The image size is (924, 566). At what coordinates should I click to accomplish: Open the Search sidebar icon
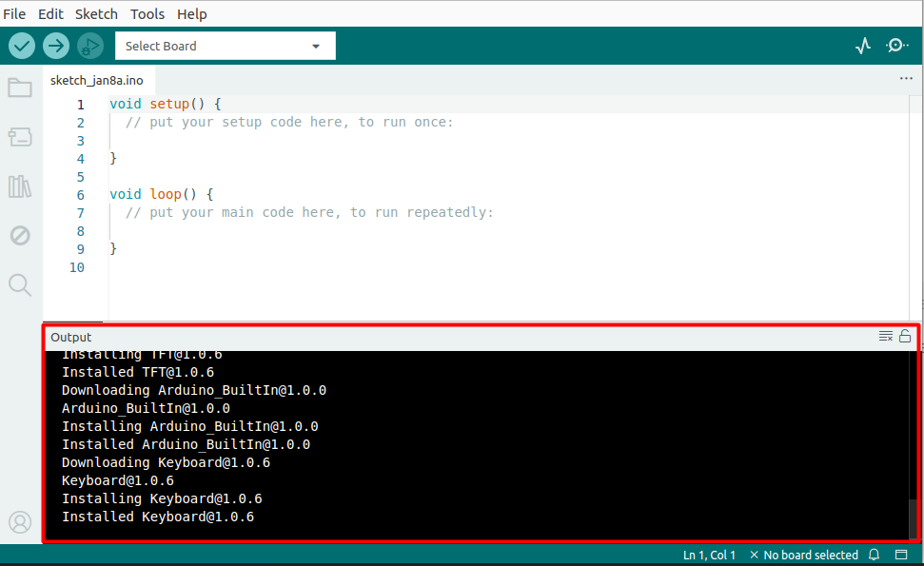point(20,284)
